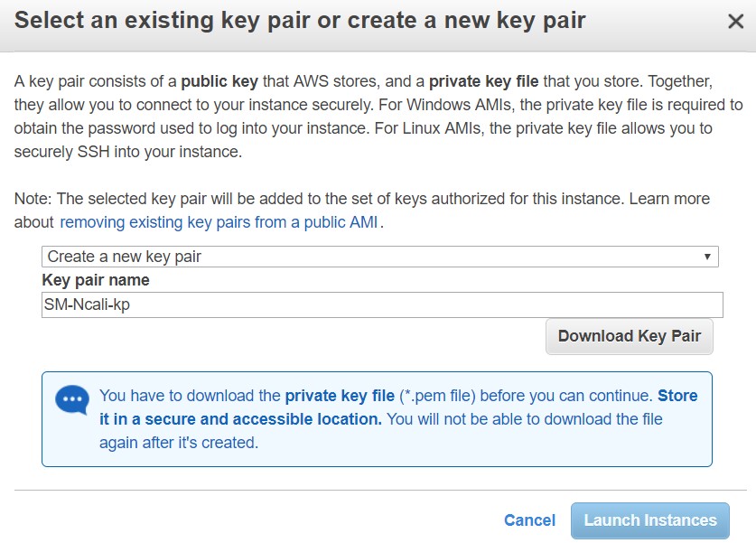Click 'again after it's created.' text
Viewport: 756px width, 543px height.
179,443
